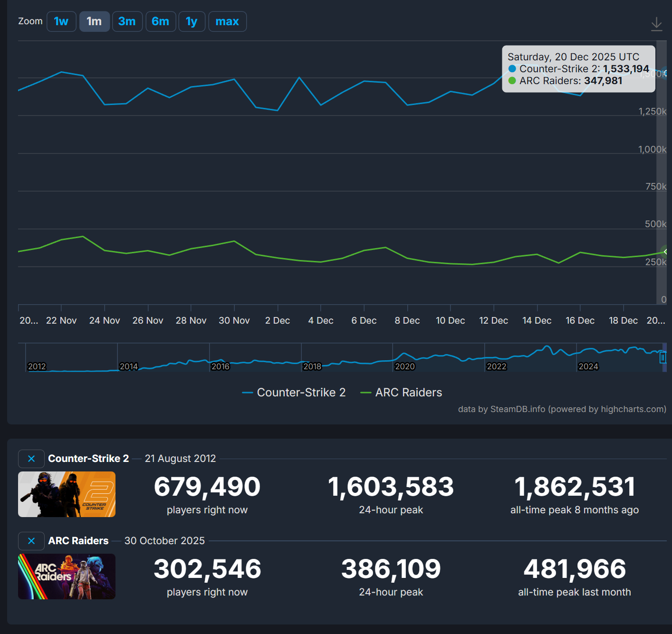Show the max time range
Viewport: 672px width, 634px height.
[x=227, y=21]
